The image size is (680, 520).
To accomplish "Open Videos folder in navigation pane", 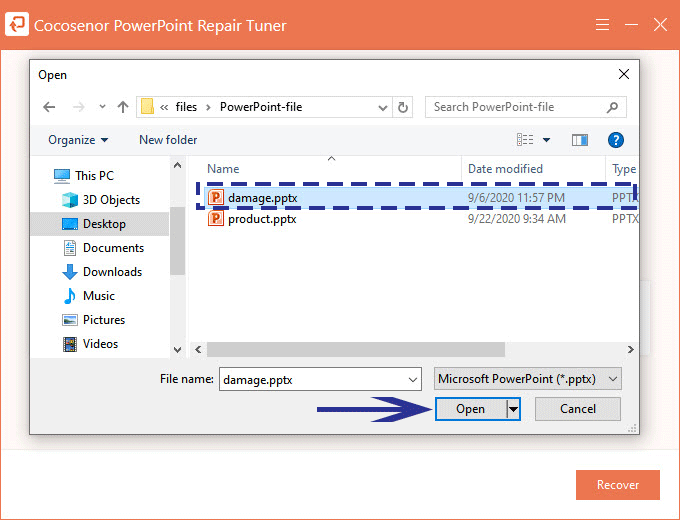I will (100, 344).
